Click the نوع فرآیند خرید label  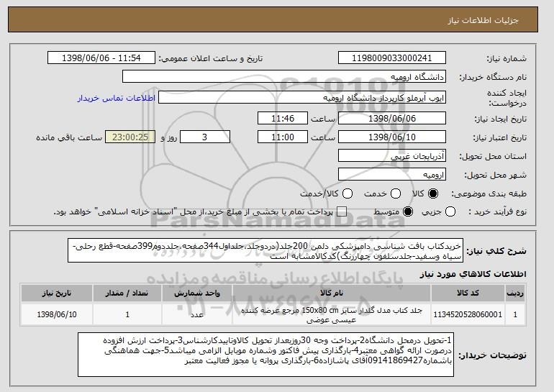coord(497,211)
